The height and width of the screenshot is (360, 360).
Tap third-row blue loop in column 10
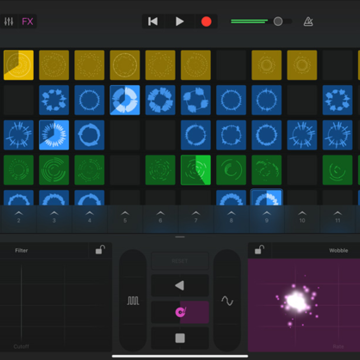tap(302, 135)
